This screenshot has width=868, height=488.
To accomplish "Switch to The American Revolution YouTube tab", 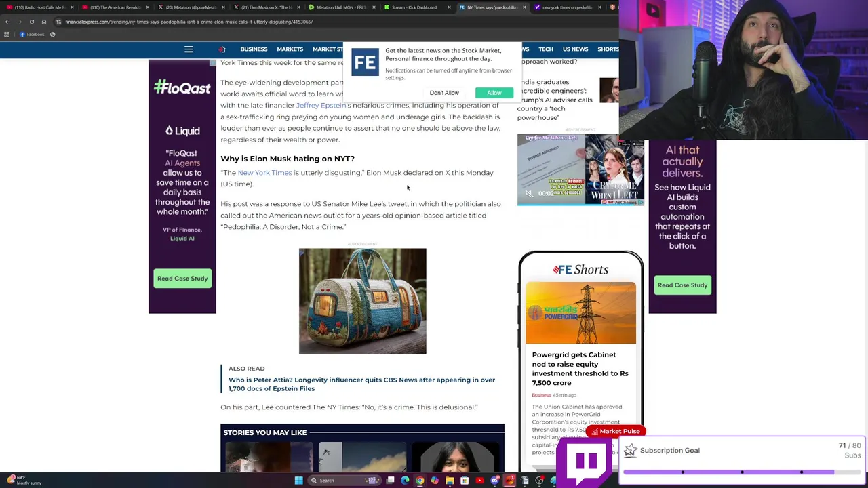I will [114, 7].
